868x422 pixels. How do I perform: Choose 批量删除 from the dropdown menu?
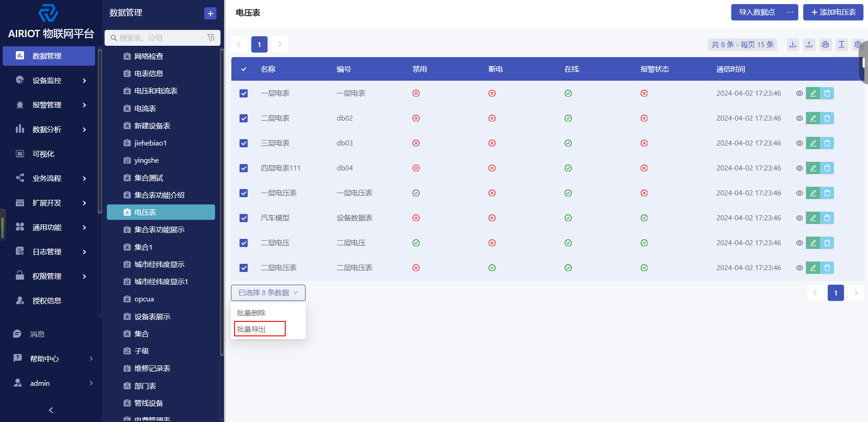[268, 313]
